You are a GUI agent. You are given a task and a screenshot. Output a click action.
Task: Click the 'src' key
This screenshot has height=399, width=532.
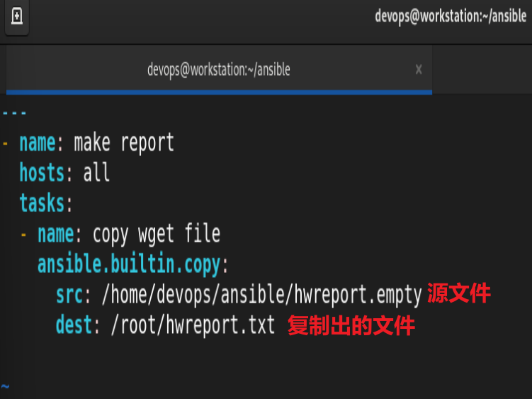69,295
